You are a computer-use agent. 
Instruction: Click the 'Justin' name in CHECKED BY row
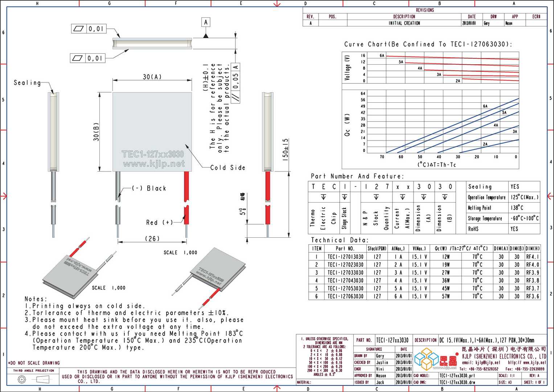[x=382, y=362]
